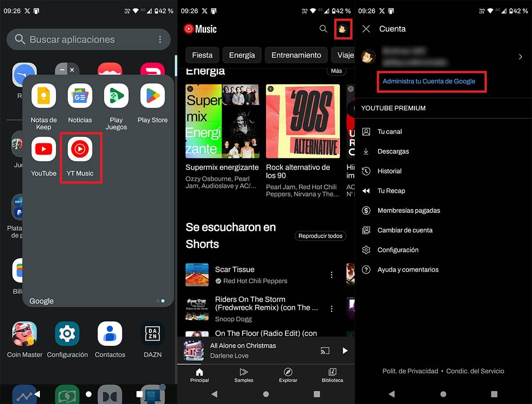Open YT Music from the Google folder
This screenshot has height=404, width=532.
[81, 149]
